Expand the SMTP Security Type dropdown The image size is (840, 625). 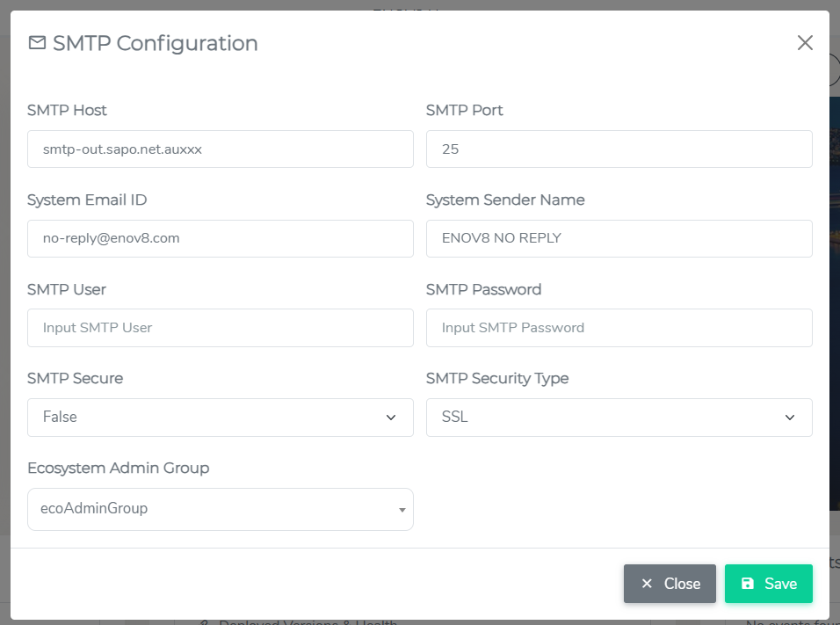click(619, 418)
